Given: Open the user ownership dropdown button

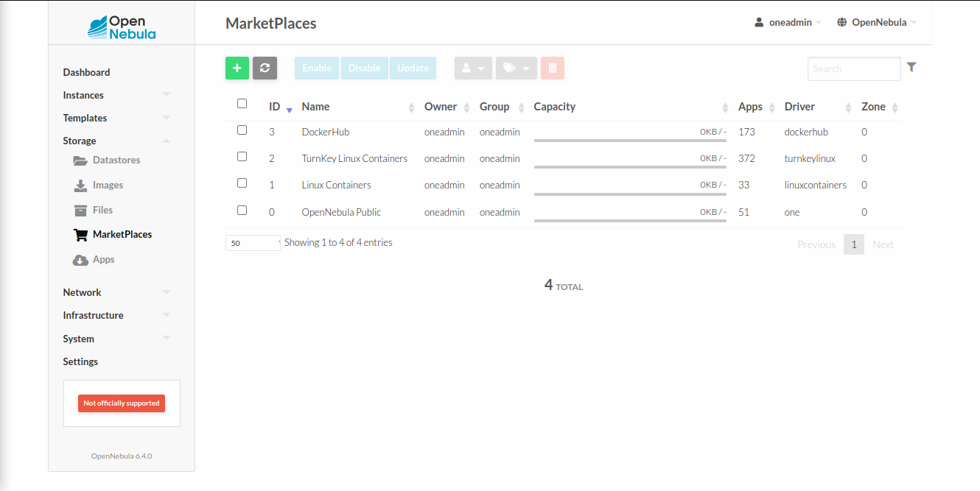Looking at the screenshot, I should pos(473,68).
